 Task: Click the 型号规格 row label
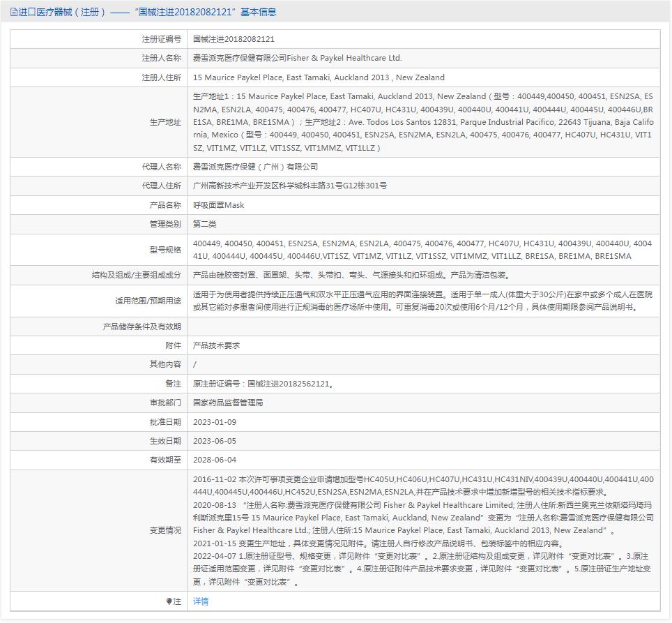pyautogui.click(x=166, y=250)
